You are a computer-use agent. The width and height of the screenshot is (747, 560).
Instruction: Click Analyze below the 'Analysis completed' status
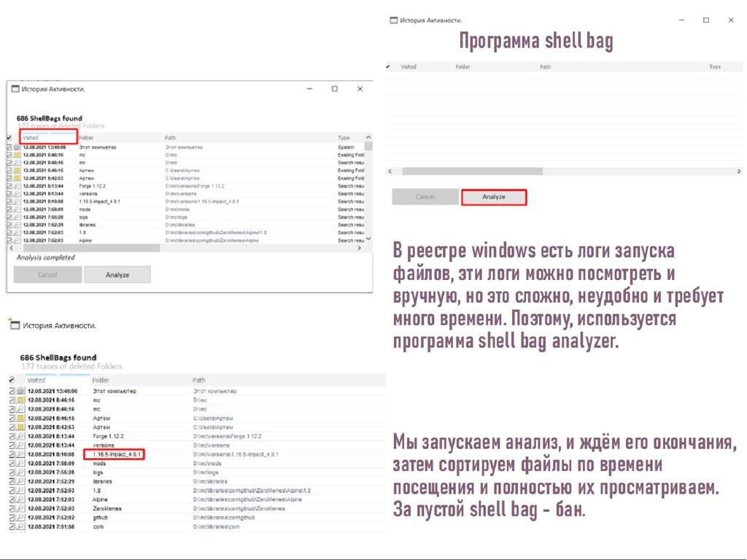tap(117, 275)
